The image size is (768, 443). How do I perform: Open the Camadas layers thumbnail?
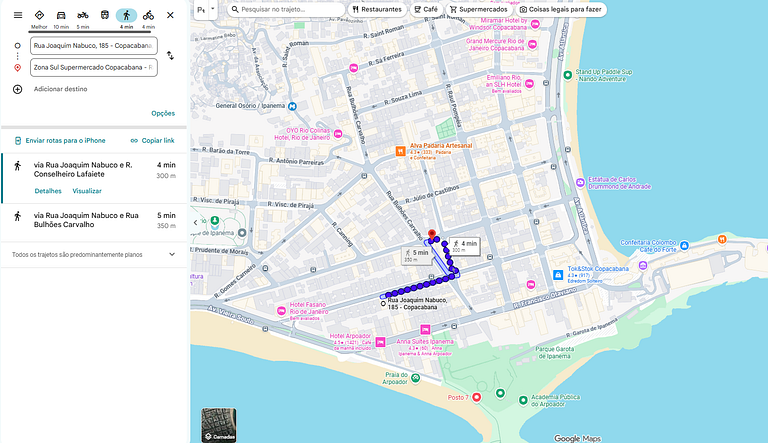(218, 424)
